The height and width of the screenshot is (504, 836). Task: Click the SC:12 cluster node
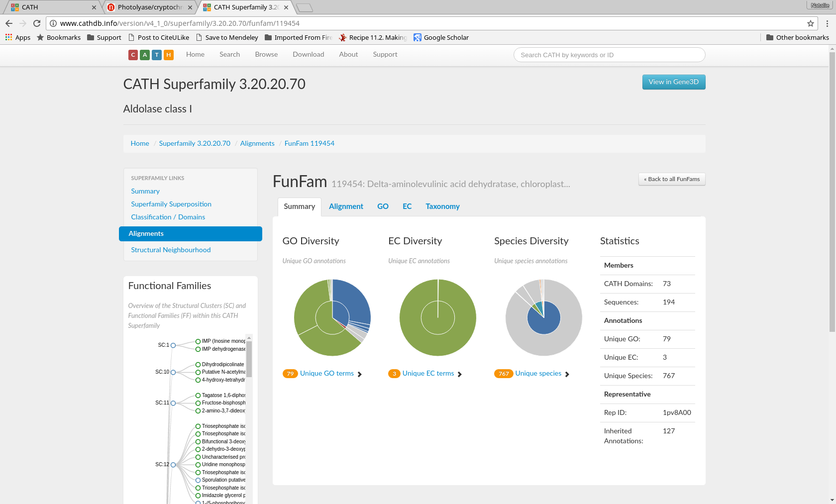pos(173,465)
